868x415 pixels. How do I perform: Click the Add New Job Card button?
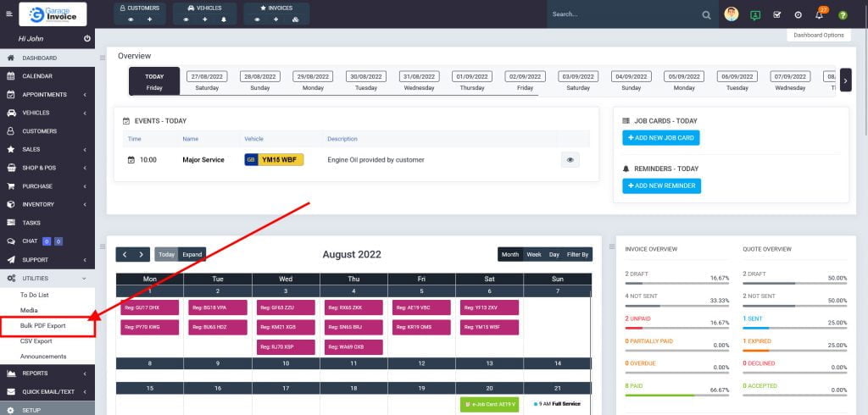click(x=661, y=137)
